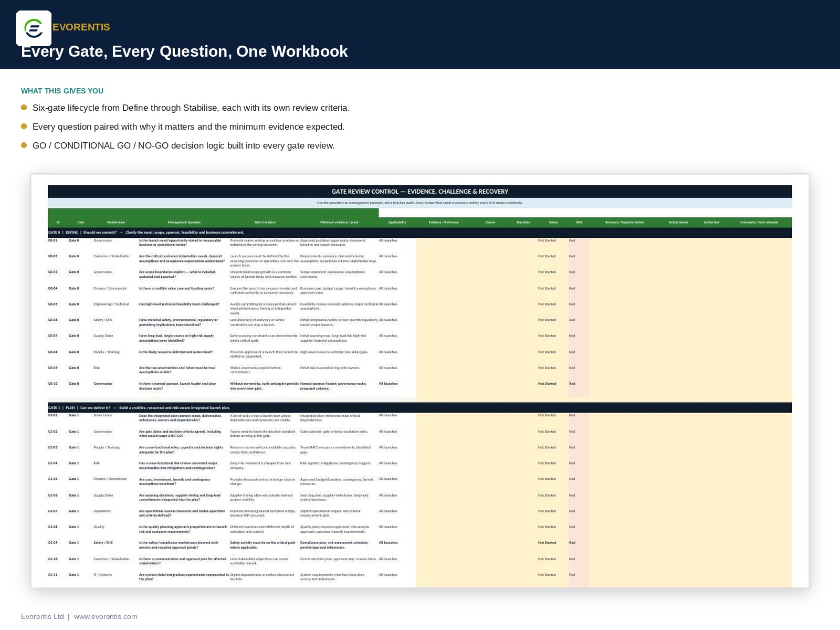
Task: Click the 'Not Started' status in row G0-01
Action: tap(547, 240)
